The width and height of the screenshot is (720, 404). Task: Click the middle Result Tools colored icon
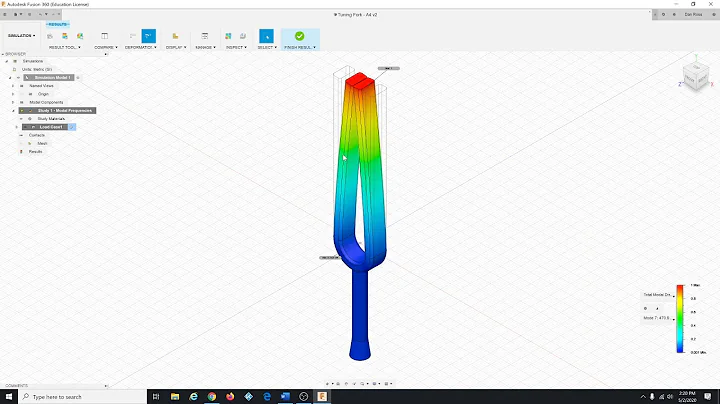[x=65, y=36]
